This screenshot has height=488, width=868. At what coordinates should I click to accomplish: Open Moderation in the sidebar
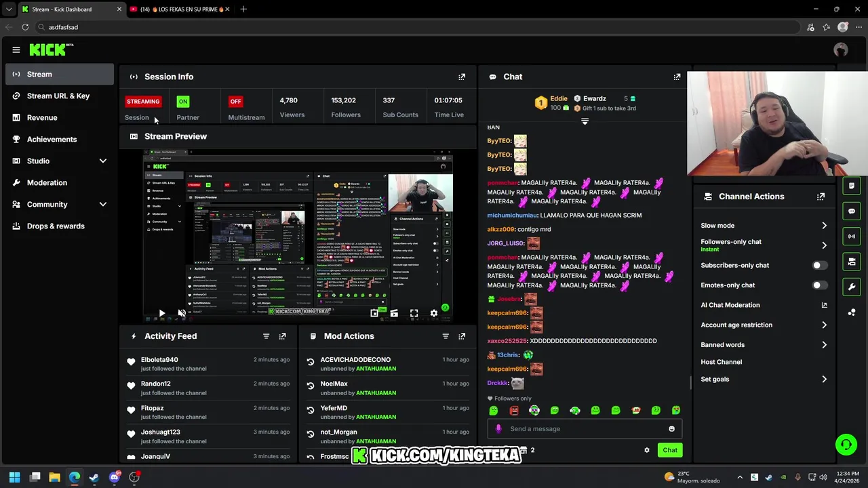pos(60,183)
